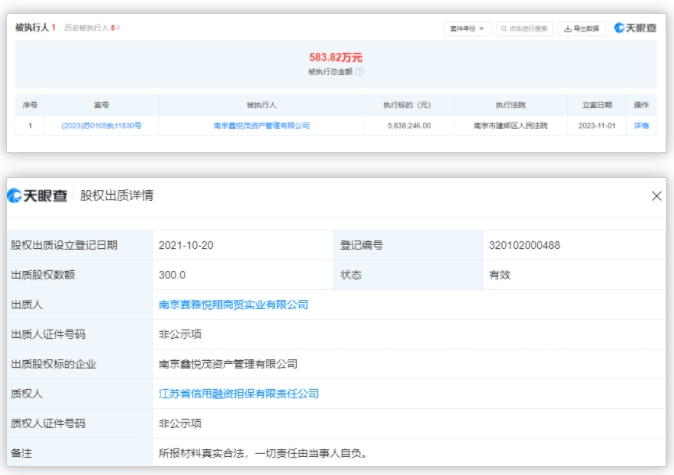
Task: Open the 案件年份 year filter dropdown
Action: [x=467, y=29]
